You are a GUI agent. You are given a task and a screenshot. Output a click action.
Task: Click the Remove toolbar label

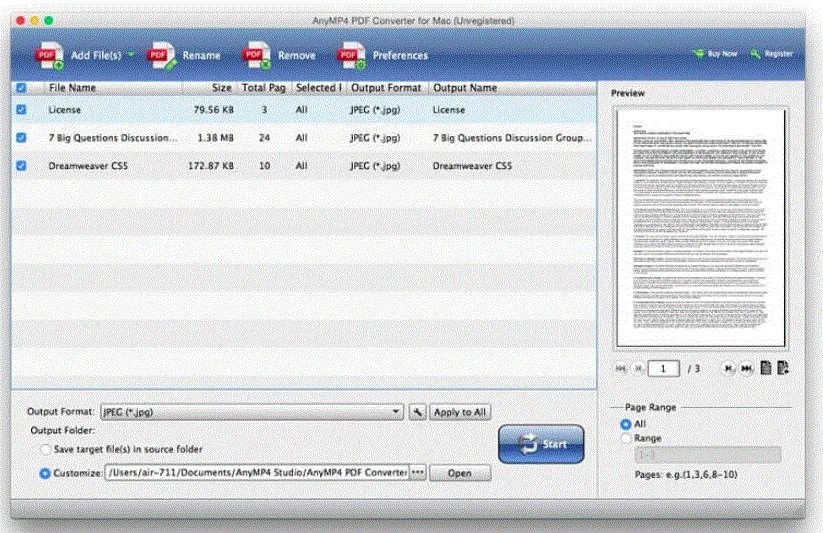(297, 55)
